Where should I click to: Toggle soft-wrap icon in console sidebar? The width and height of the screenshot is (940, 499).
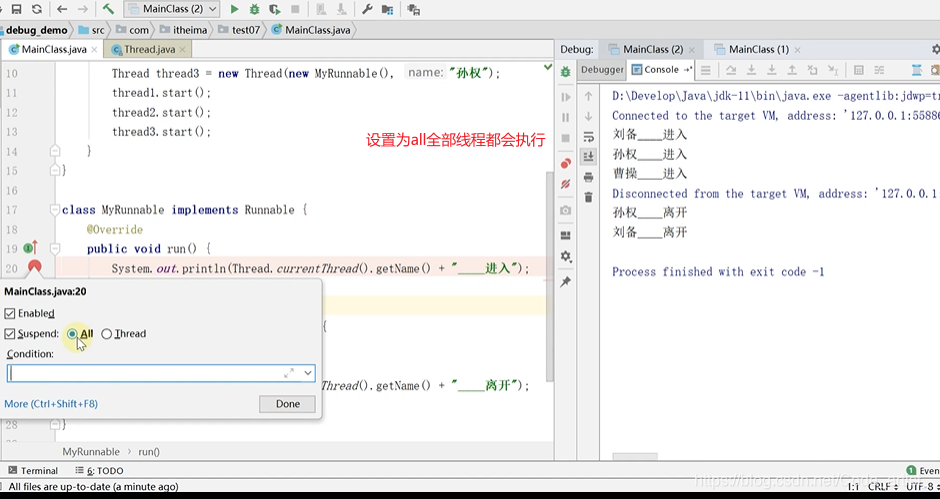589,137
